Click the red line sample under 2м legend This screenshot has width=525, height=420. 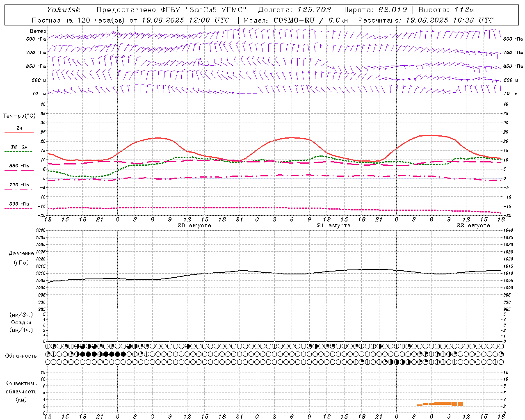click(19, 132)
